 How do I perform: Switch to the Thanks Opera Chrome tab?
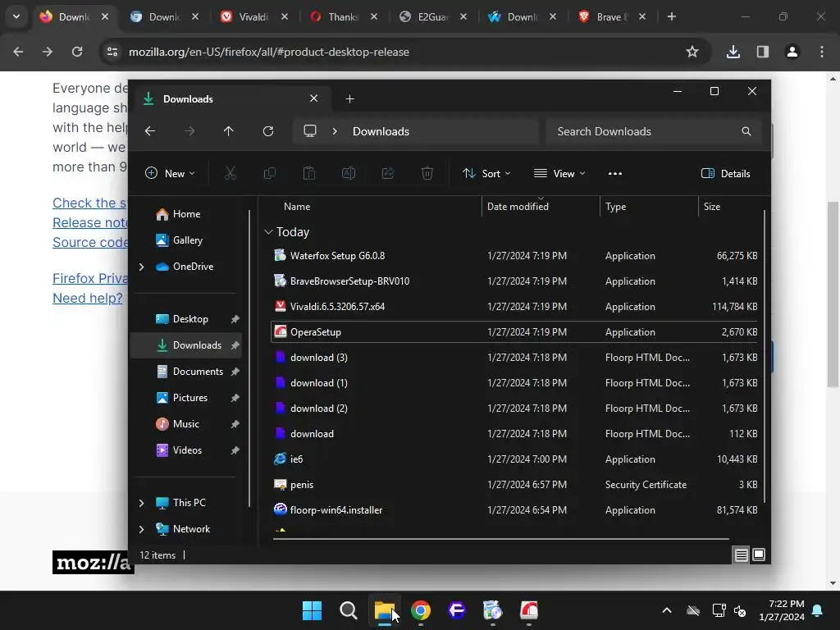click(x=344, y=16)
